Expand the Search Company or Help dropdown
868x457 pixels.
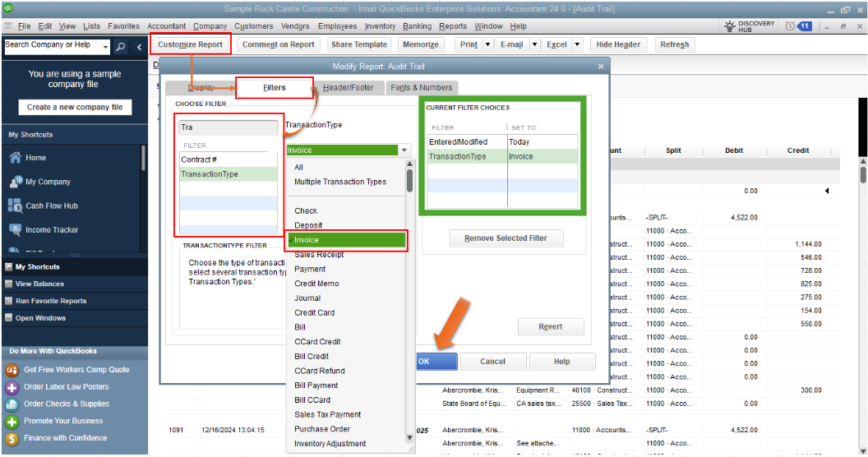[105, 47]
